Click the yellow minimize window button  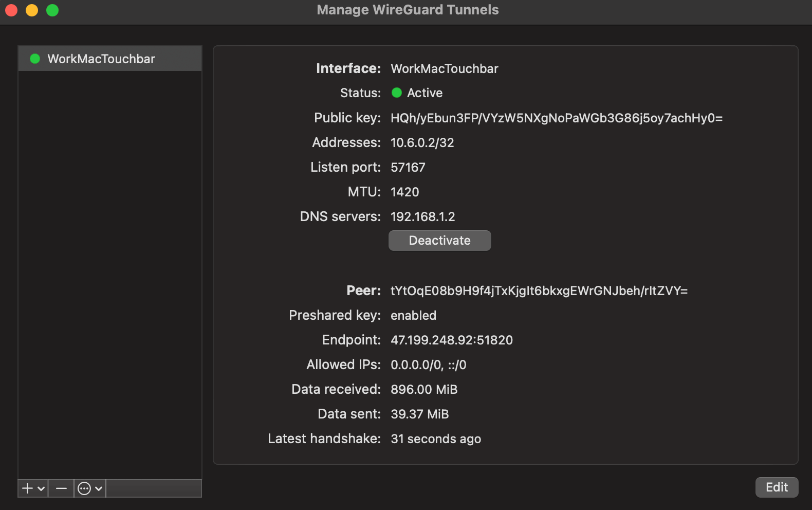(32, 10)
